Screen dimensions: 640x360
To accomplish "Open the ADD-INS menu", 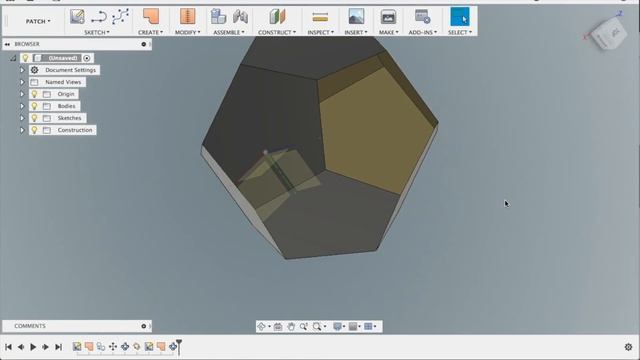I will point(422,32).
